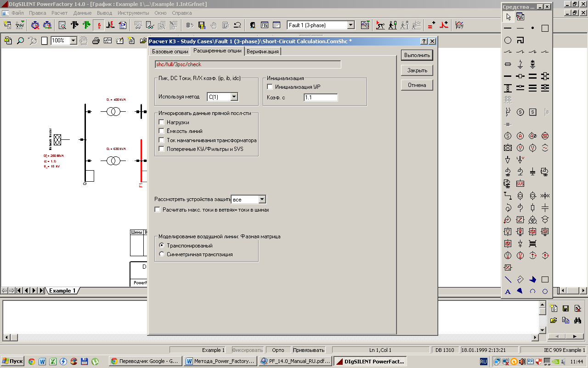
Task: Launch Google Chrome from quick launch
Action: 32,362
